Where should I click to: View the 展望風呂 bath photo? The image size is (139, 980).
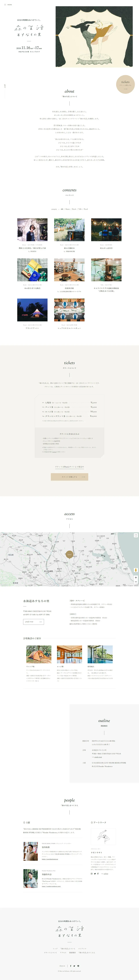click(x=100, y=654)
